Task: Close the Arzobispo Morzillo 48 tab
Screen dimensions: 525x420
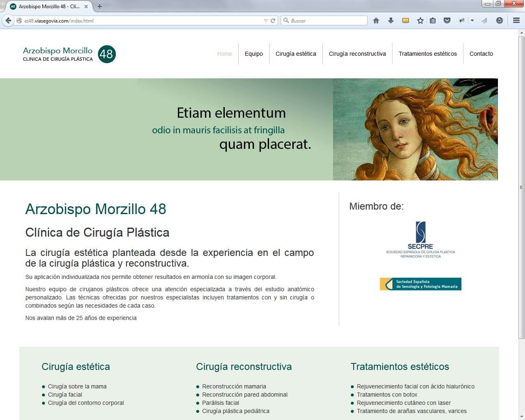Action: 86,7
